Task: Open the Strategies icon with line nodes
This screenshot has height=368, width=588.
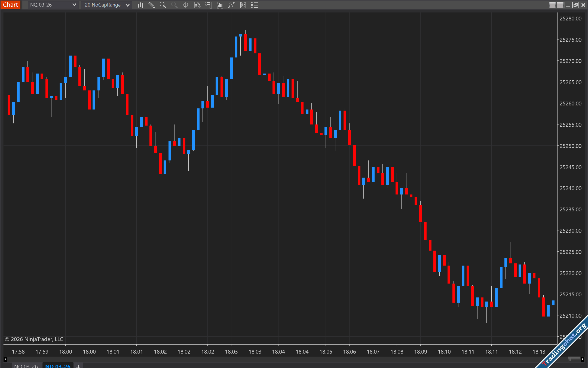Action: click(x=231, y=5)
